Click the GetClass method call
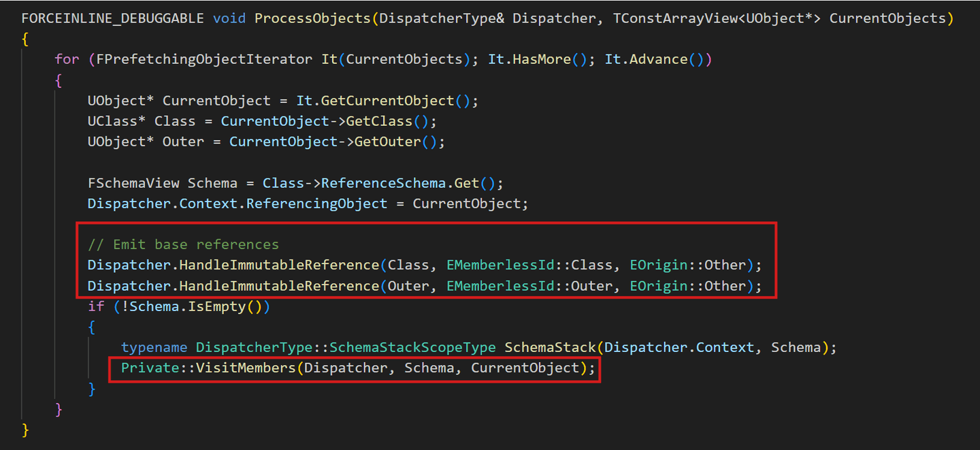 pyautogui.click(x=379, y=121)
